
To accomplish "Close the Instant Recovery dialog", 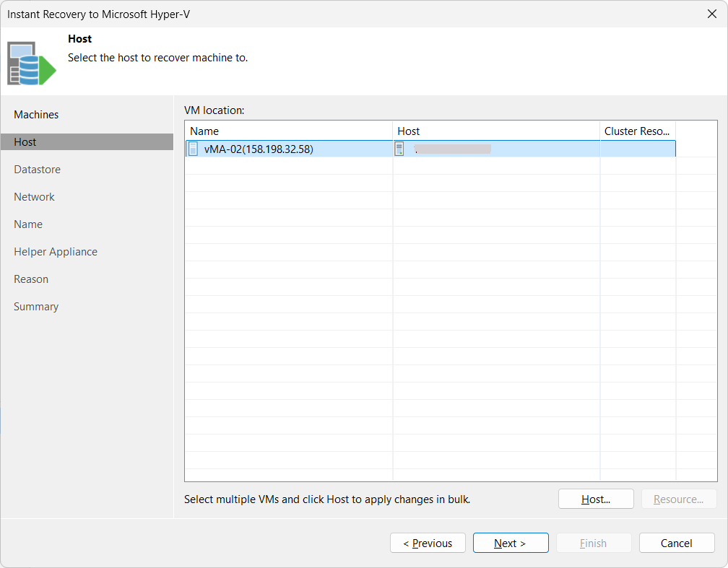I will pos(712,14).
